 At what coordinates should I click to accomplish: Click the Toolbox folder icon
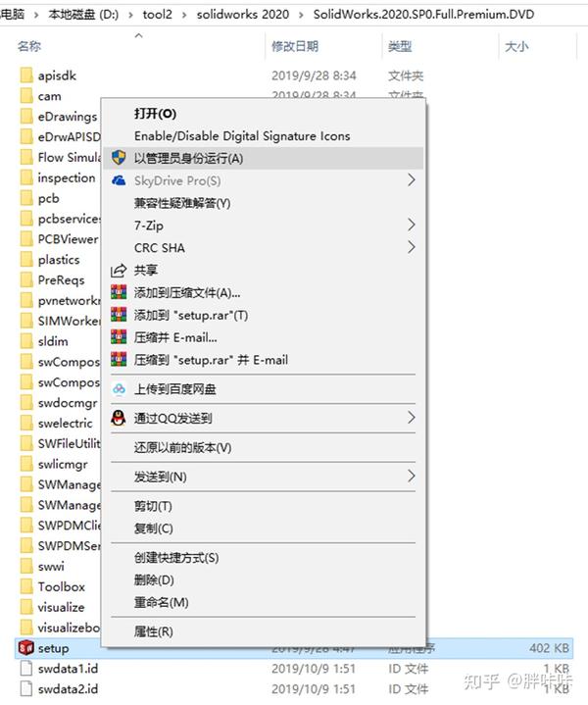pyautogui.click(x=26, y=586)
